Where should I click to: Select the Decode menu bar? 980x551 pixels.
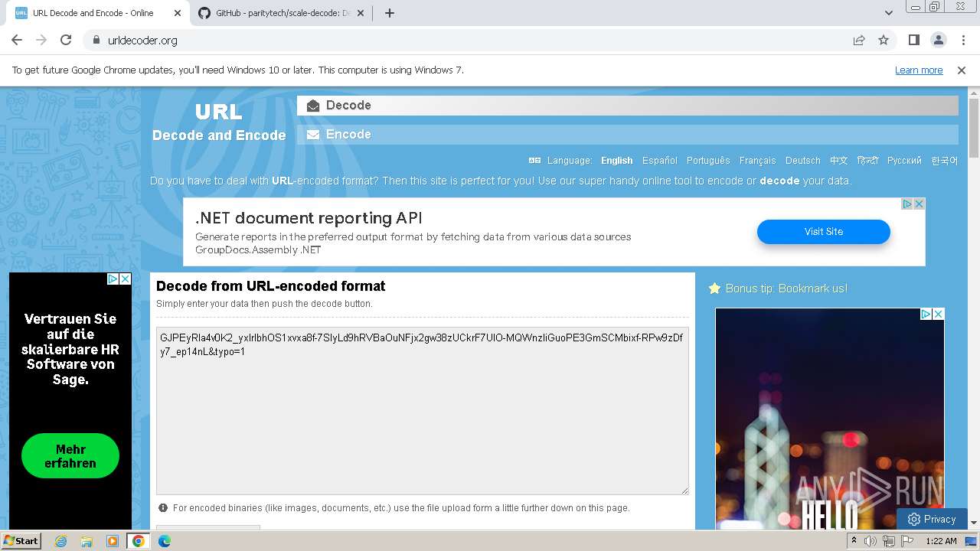coord(628,106)
